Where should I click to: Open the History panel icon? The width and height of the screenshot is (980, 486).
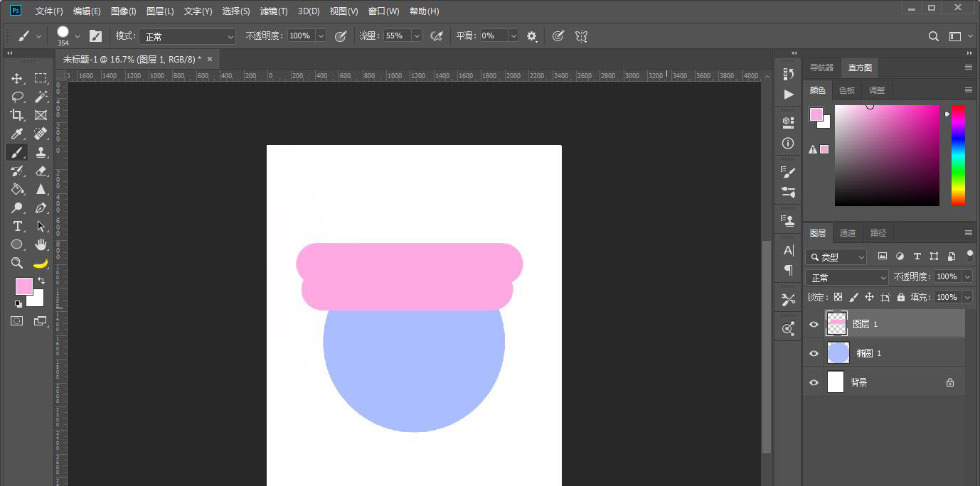(x=788, y=74)
